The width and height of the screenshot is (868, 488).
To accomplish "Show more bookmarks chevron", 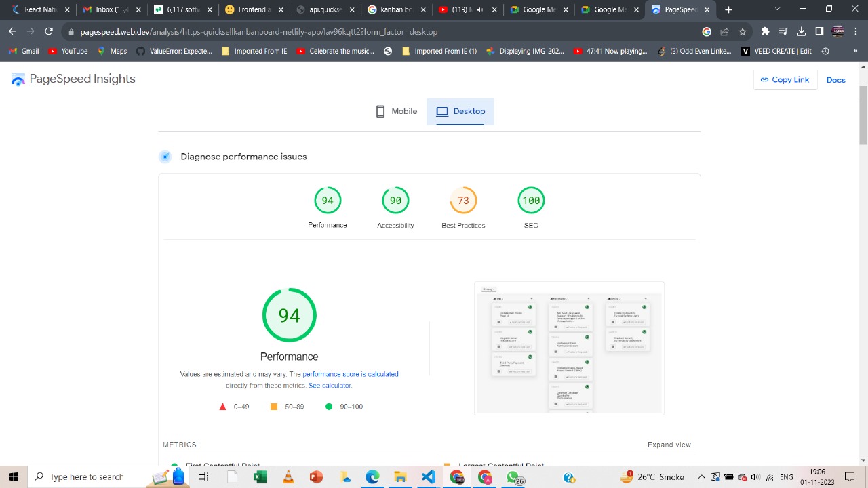I will pyautogui.click(x=855, y=51).
